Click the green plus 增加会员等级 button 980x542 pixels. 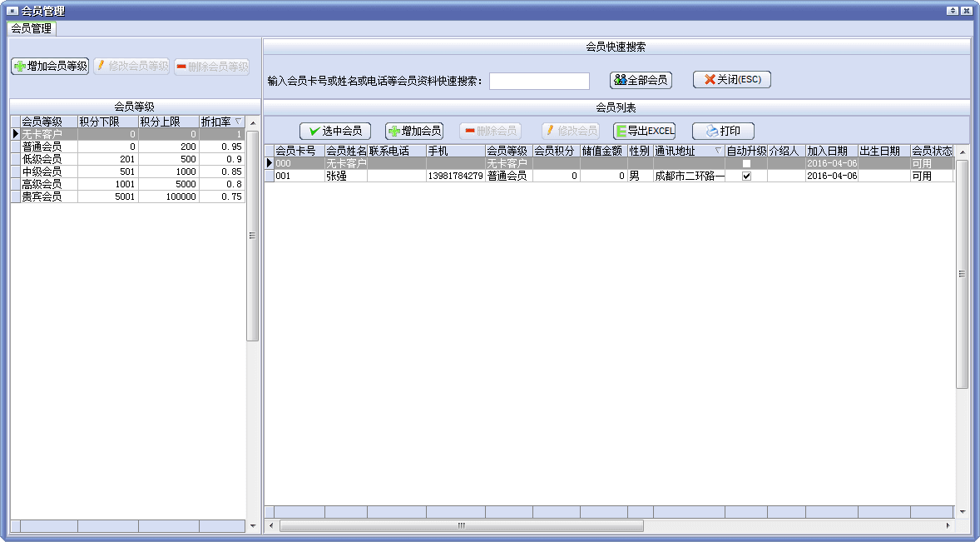49,66
